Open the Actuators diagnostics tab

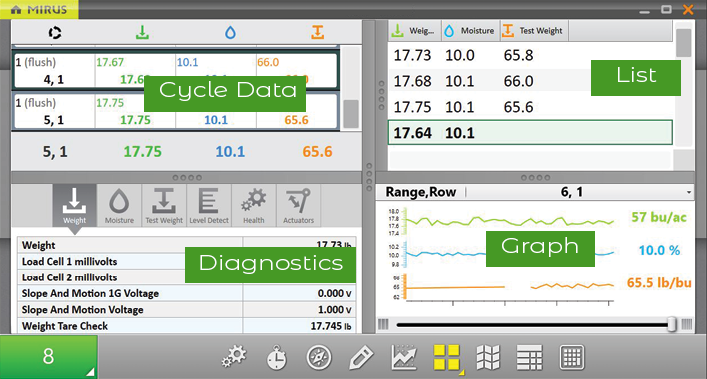tap(298, 205)
